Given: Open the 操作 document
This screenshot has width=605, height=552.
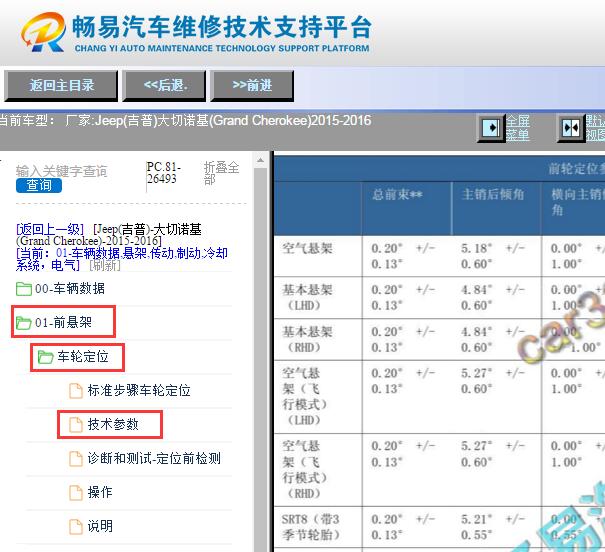Looking at the screenshot, I should 100,492.
